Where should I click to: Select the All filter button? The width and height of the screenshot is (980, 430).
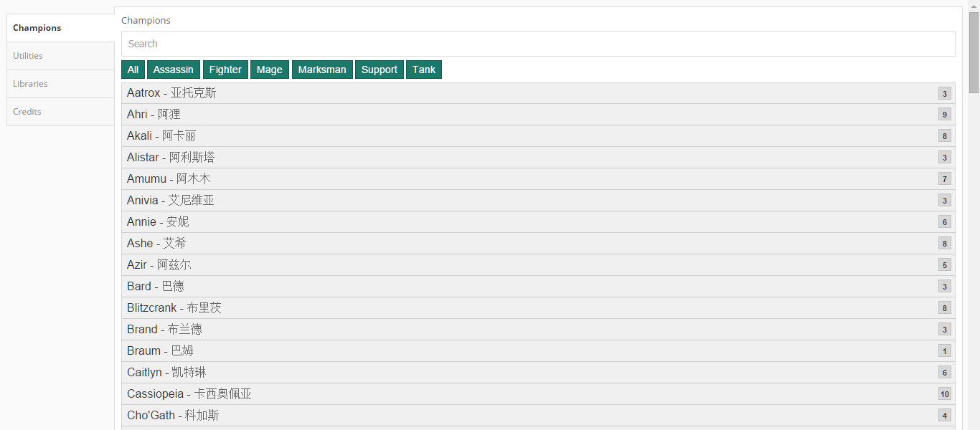coord(133,70)
